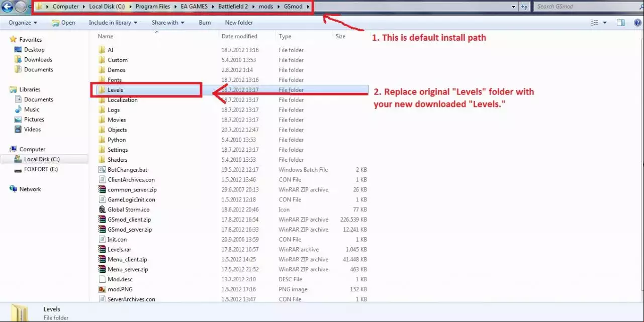Select the Levels folder row

click(232, 90)
